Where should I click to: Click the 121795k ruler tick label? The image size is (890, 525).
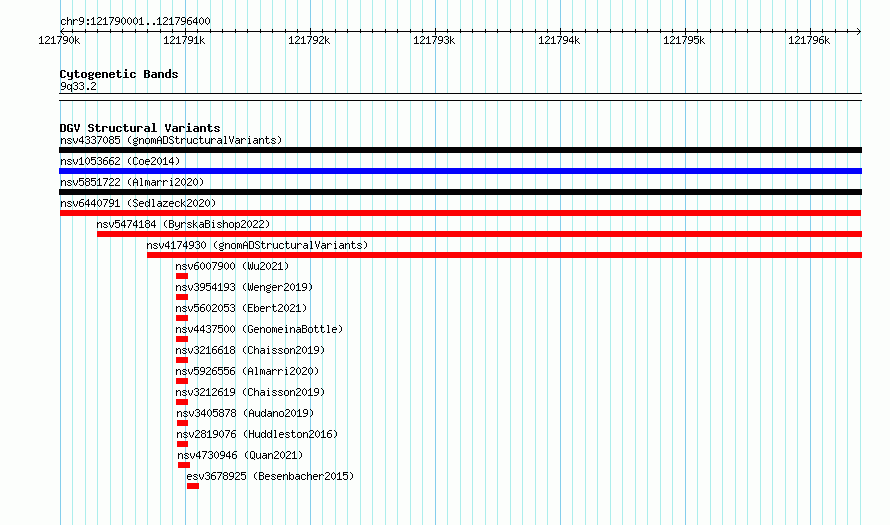click(684, 40)
